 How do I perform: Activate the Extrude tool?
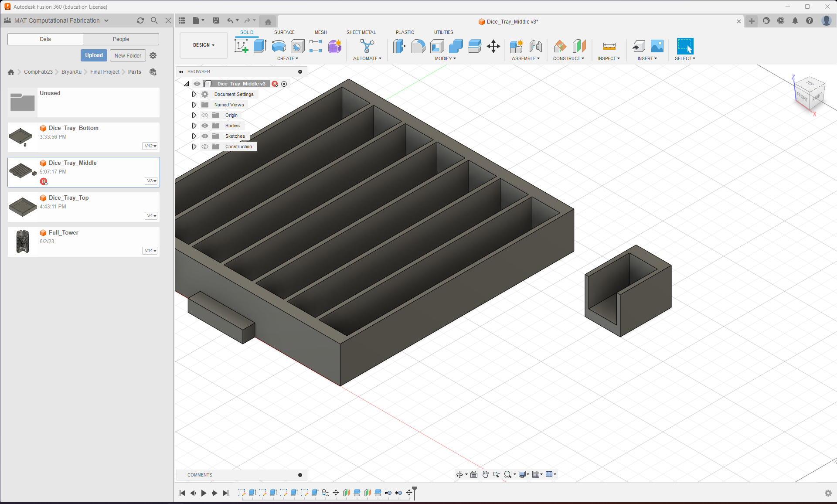(260, 47)
